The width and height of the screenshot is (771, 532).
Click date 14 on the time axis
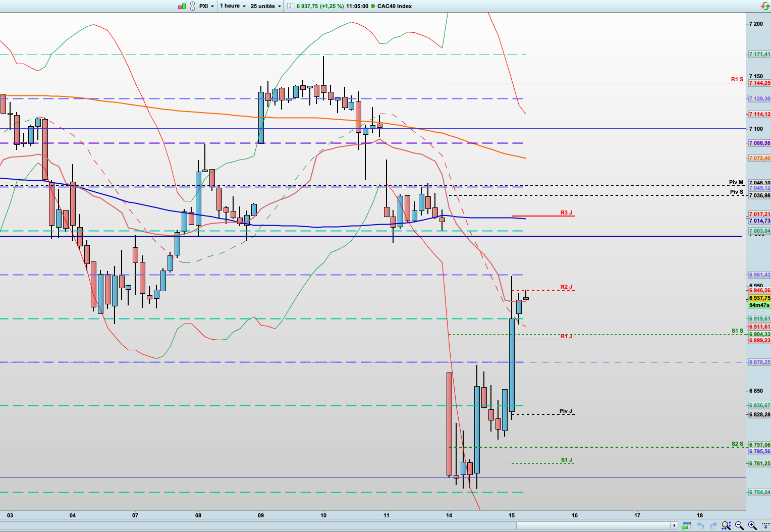pyautogui.click(x=449, y=515)
